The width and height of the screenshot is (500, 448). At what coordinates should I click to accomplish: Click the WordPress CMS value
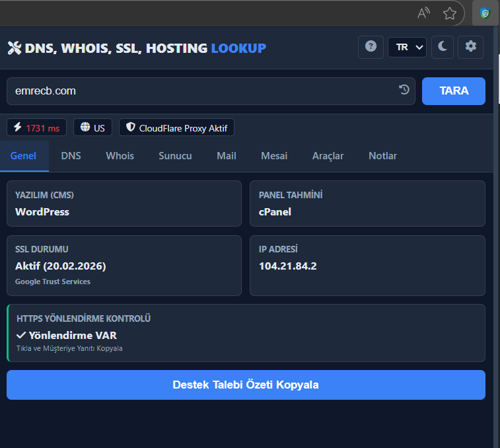[42, 212]
